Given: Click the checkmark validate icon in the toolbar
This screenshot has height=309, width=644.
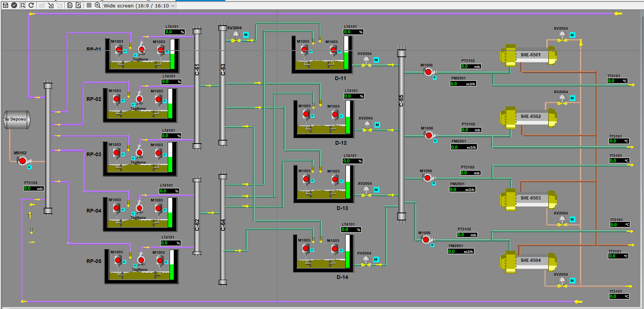Looking at the screenshot, I should coord(14,5).
